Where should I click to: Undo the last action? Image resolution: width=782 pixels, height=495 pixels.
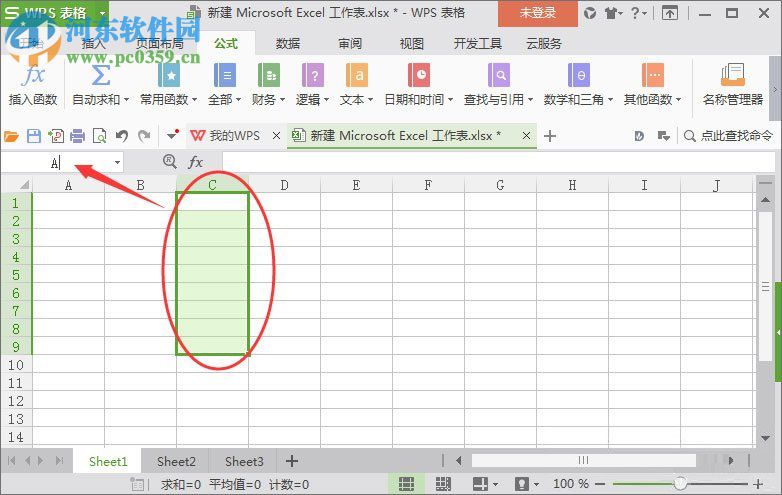pos(122,136)
